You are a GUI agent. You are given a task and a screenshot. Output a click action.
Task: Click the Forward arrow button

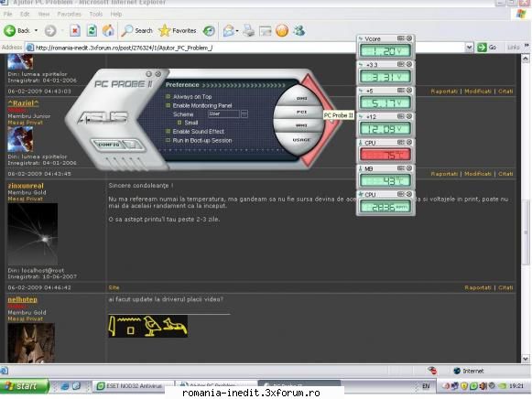click(x=50, y=31)
